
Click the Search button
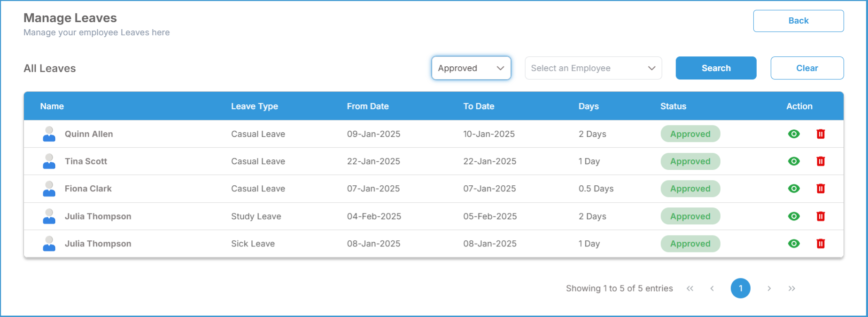pos(716,68)
